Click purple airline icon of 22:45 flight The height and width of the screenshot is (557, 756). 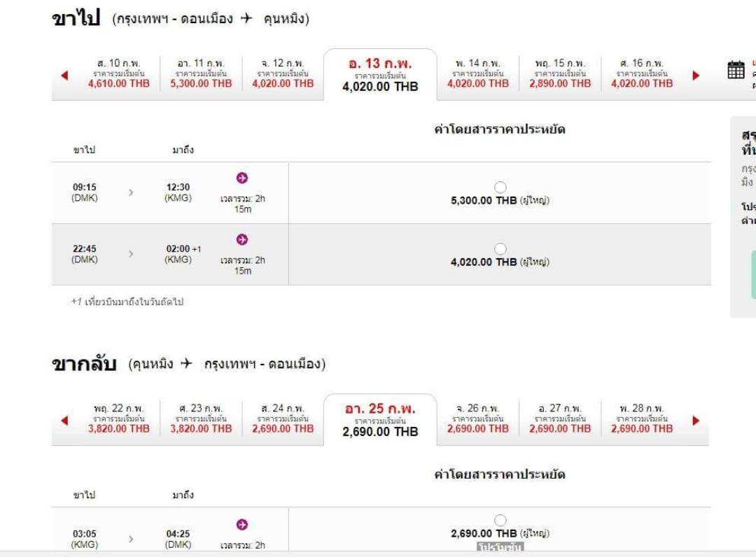(242, 239)
